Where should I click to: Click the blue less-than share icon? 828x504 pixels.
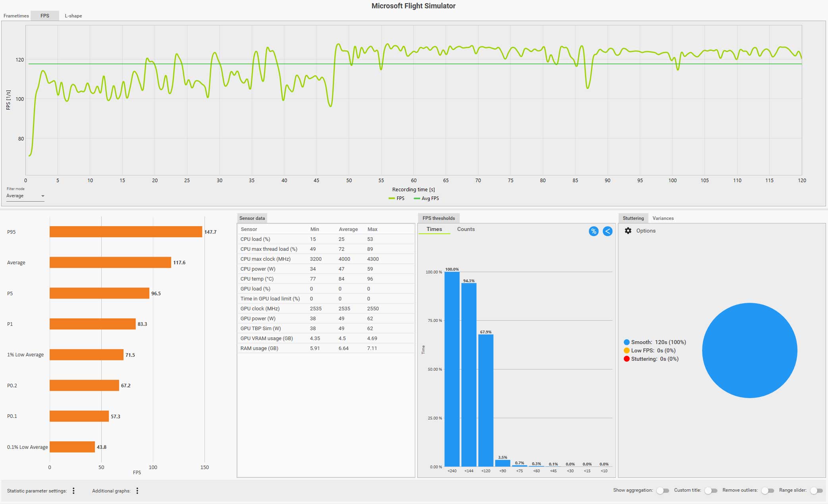(x=607, y=231)
